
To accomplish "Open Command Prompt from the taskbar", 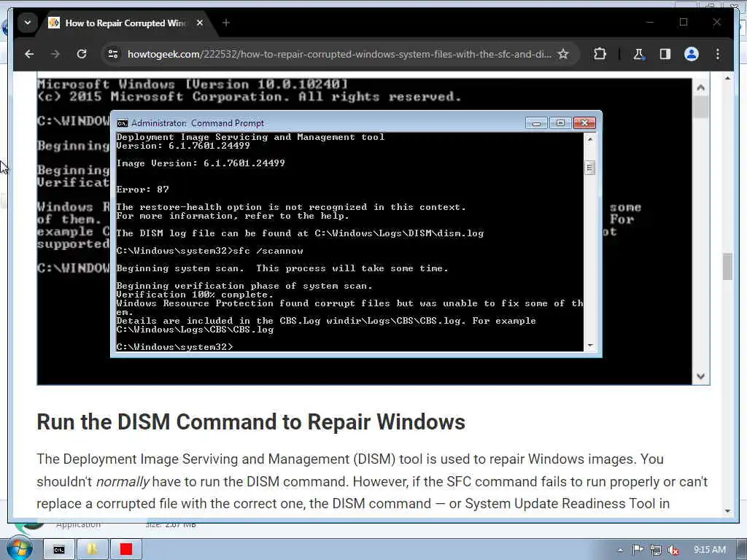I will point(58,550).
